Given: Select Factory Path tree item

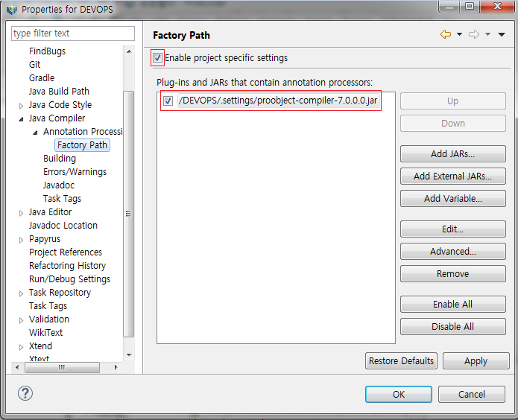Looking at the screenshot, I should (82, 145).
